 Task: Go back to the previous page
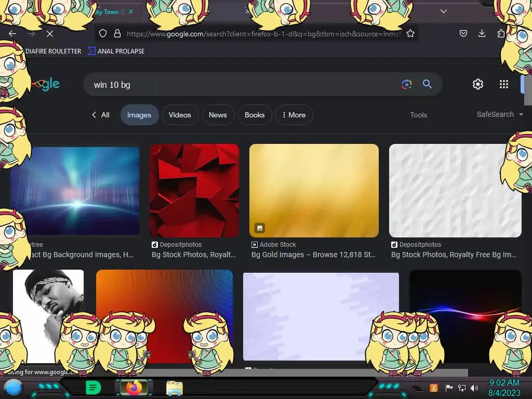(x=12, y=34)
